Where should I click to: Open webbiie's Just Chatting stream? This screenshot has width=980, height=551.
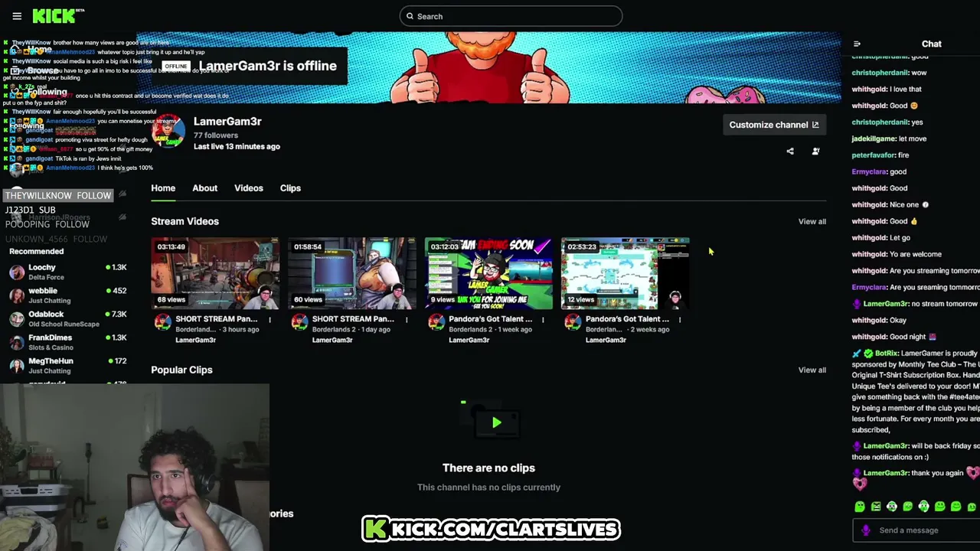coord(67,295)
